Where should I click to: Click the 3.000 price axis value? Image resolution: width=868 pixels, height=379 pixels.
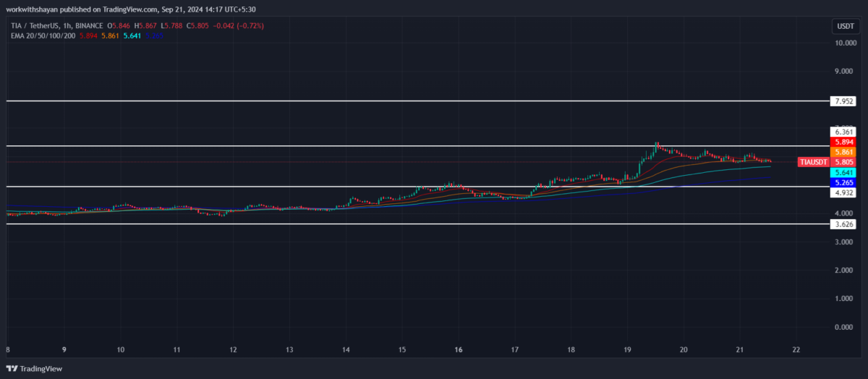click(845, 242)
